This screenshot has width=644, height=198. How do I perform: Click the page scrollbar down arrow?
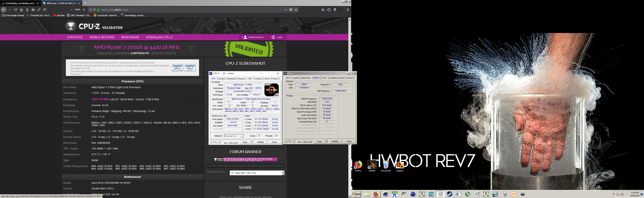pos(349,196)
